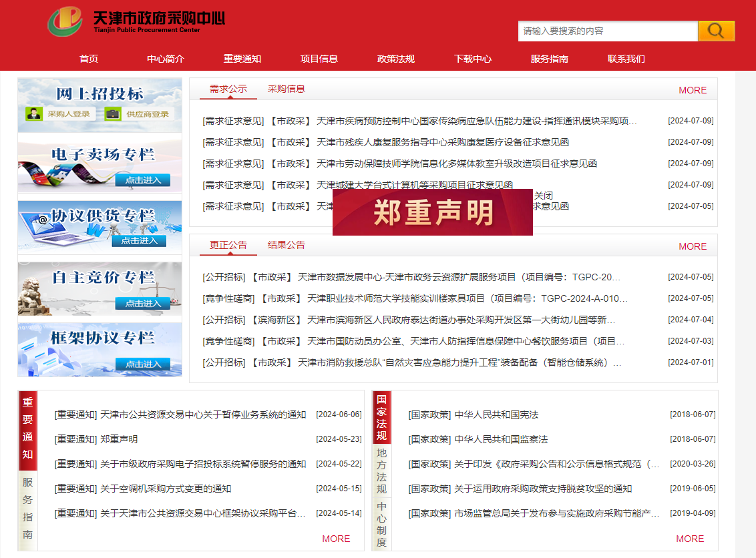Open the 框架协议专栏 banner
The image size is (756, 558).
click(x=100, y=348)
